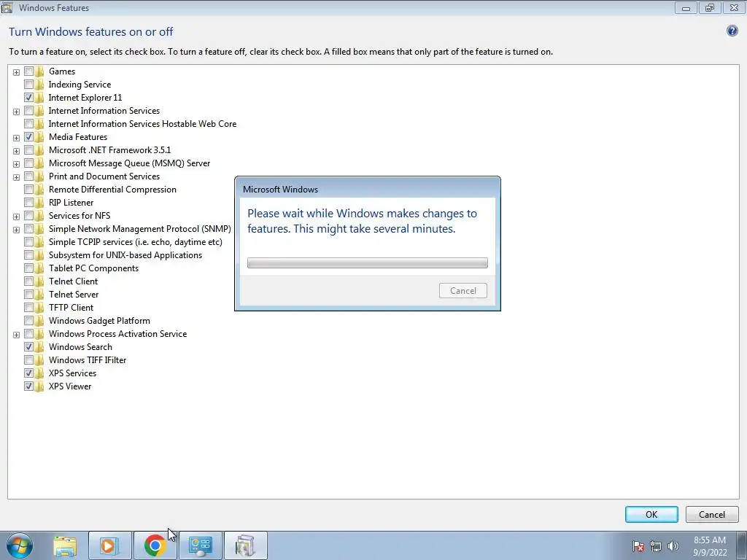Check the TFTP Client checkbox

pos(28,308)
